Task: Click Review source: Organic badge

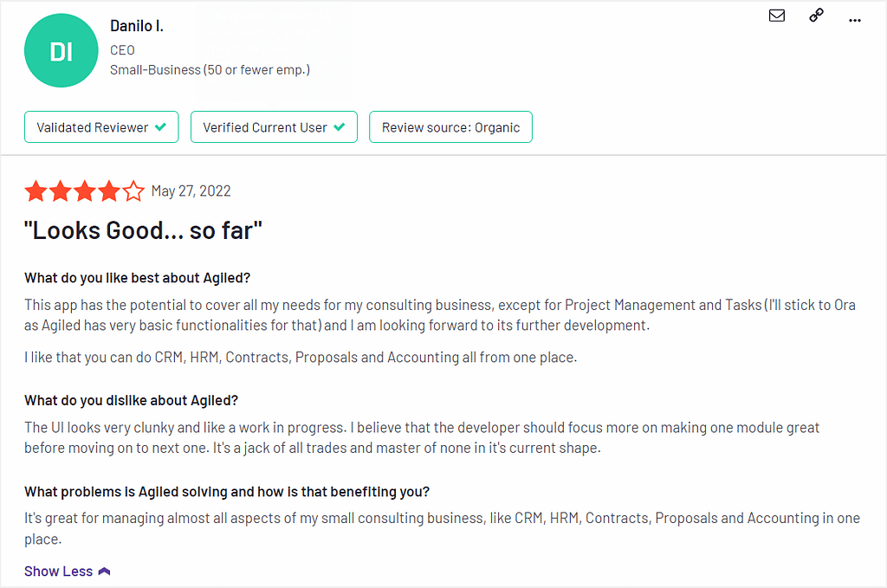Action: coord(450,127)
